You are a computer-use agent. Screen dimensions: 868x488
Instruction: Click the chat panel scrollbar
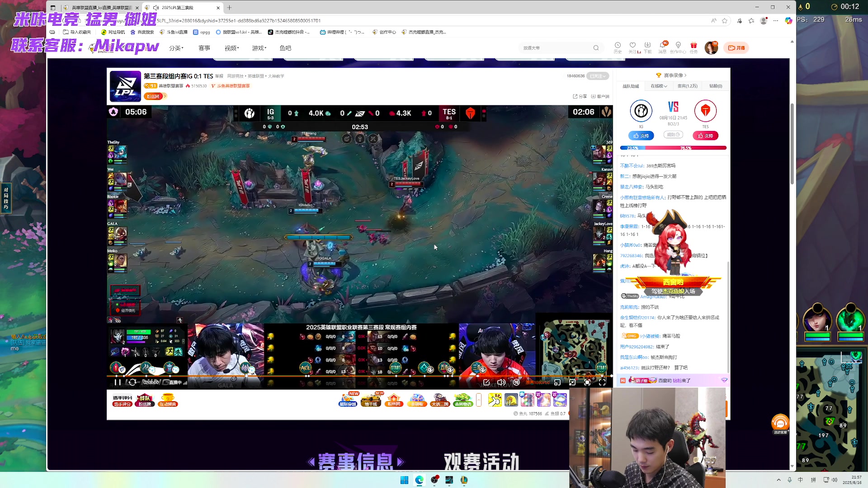point(727,316)
